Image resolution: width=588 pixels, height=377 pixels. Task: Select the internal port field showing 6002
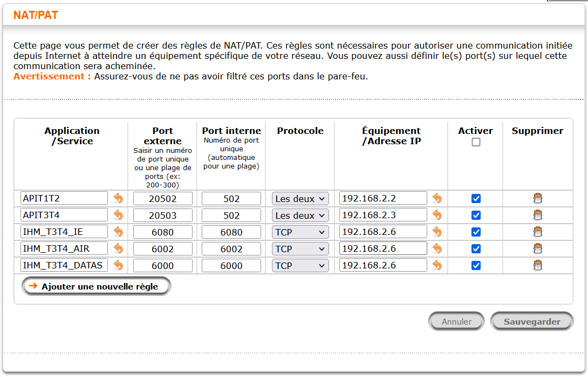231,249
